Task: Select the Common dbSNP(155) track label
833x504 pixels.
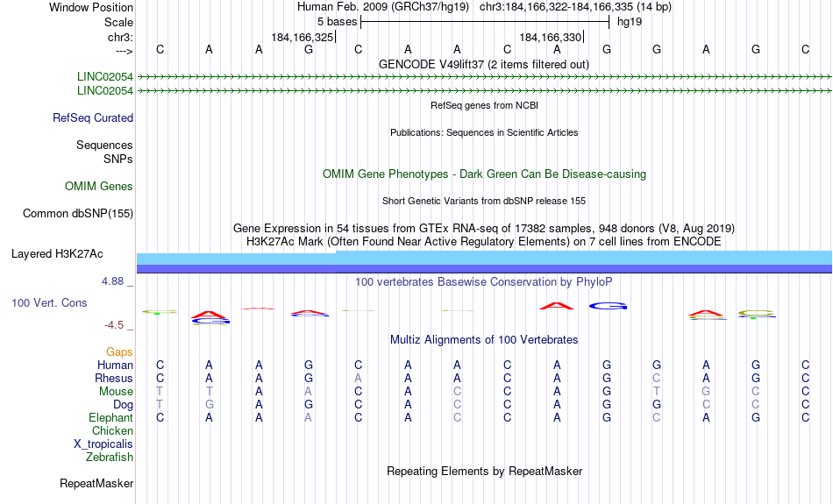Action: pos(77,214)
